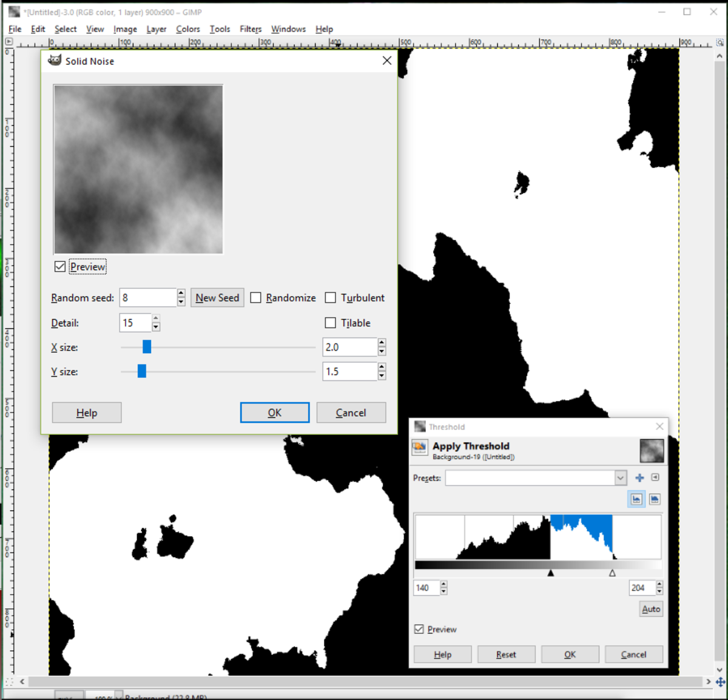
Task: Enable the Turbulent option in Solid Noise
Action: point(331,297)
